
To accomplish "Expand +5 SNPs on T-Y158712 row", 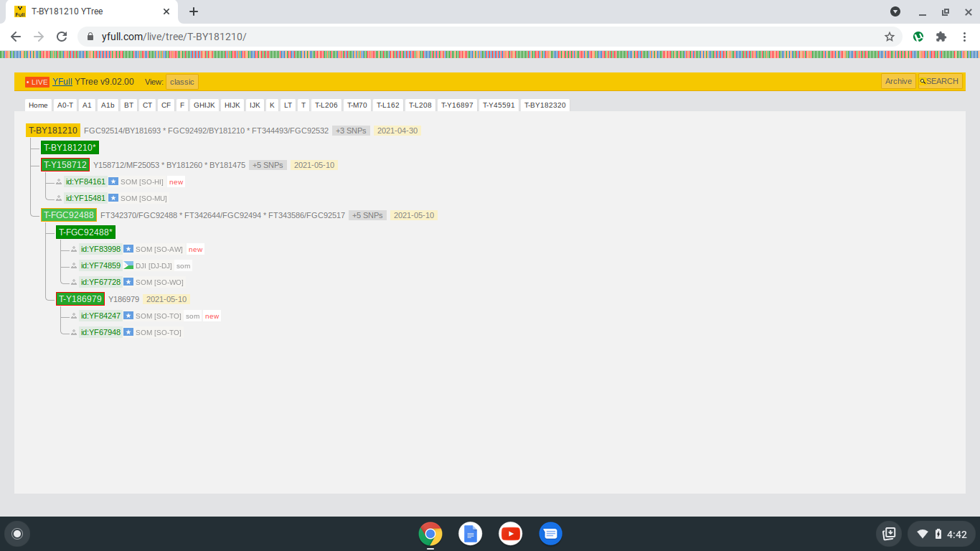I will (x=268, y=165).
